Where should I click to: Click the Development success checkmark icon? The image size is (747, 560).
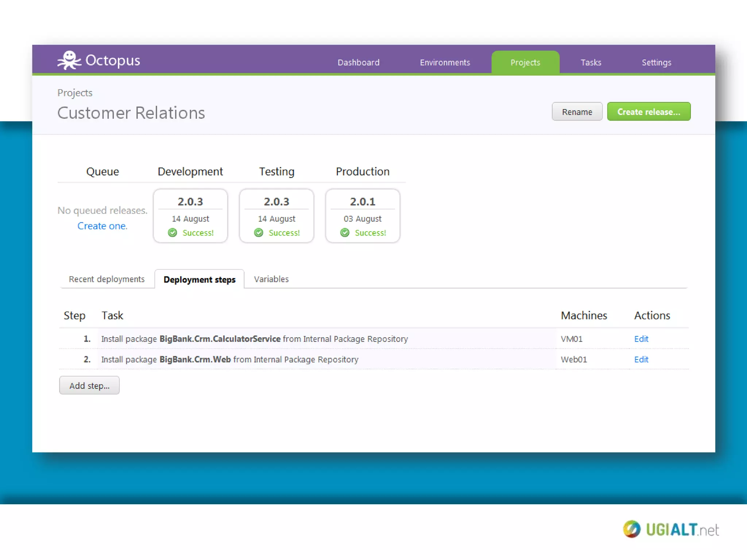point(173,233)
